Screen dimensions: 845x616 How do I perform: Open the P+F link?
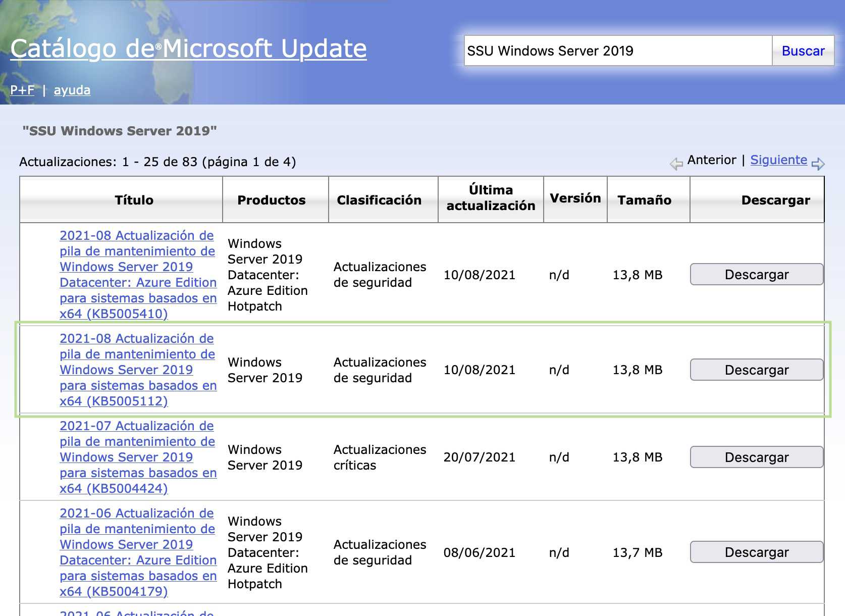(x=22, y=90)
